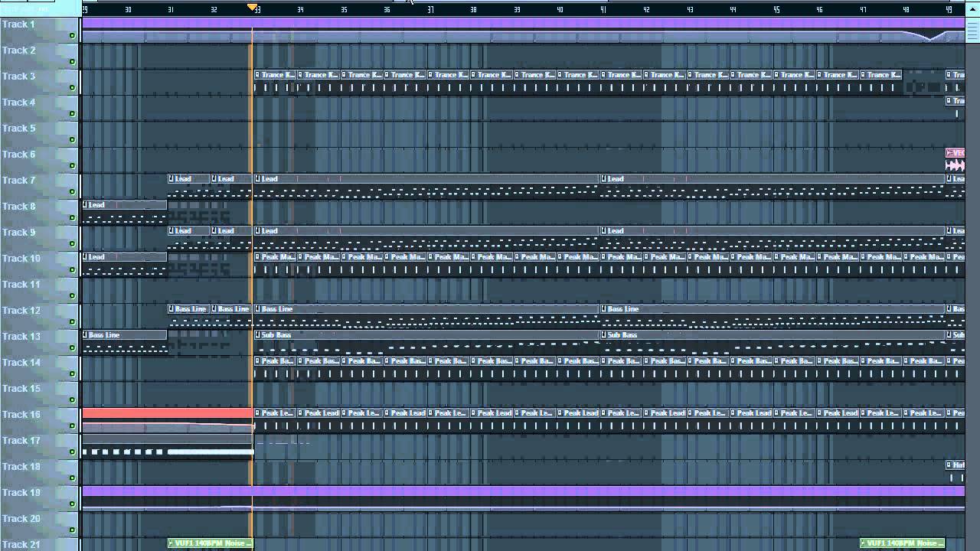
Task: Jump to bar 35 on the timeline ruler
Action: 344,9
